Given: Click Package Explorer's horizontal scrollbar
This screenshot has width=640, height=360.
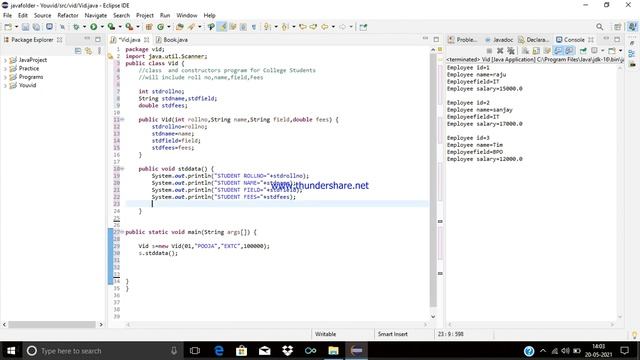Looking at the screenshot, I should 52,324.
